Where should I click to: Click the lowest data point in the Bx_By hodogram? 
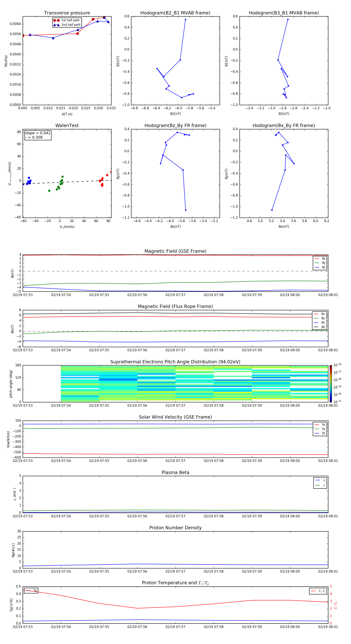pos(272,210)
